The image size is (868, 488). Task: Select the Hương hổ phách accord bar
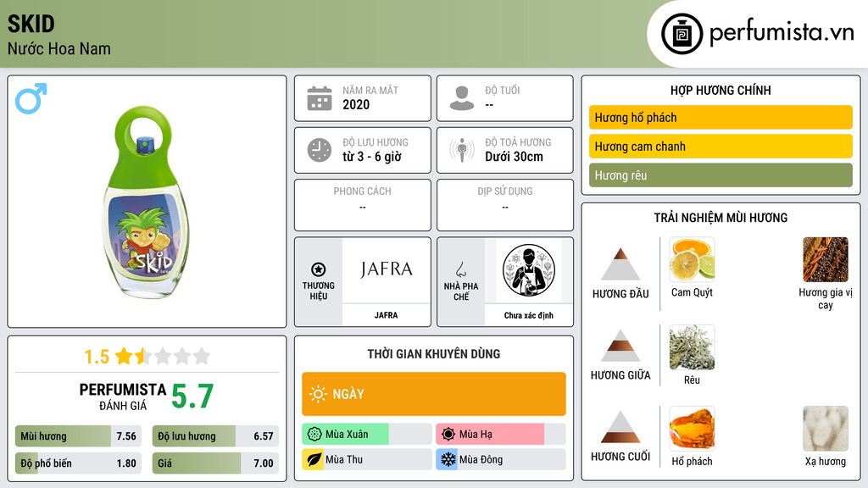pos(721,117)
